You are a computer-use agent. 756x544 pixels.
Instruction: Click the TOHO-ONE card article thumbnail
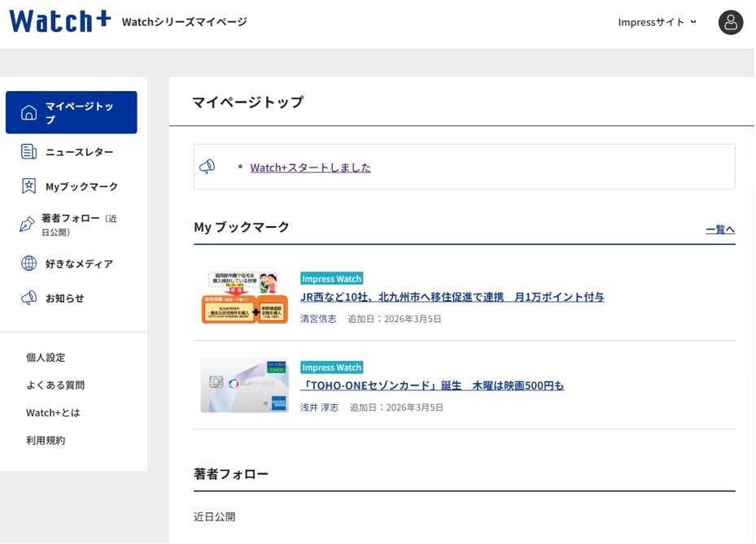coord(244,385)
